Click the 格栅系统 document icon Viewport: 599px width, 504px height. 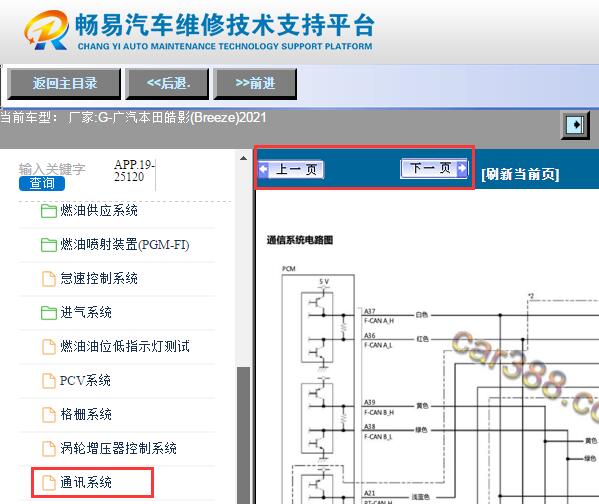pos(49,415)
